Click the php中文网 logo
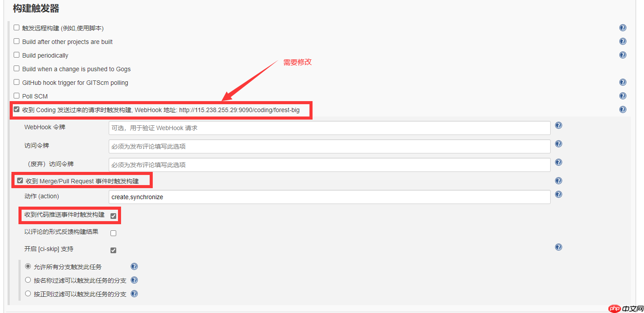The width and height of the screenshot is (644, 313). coord(622,309)
